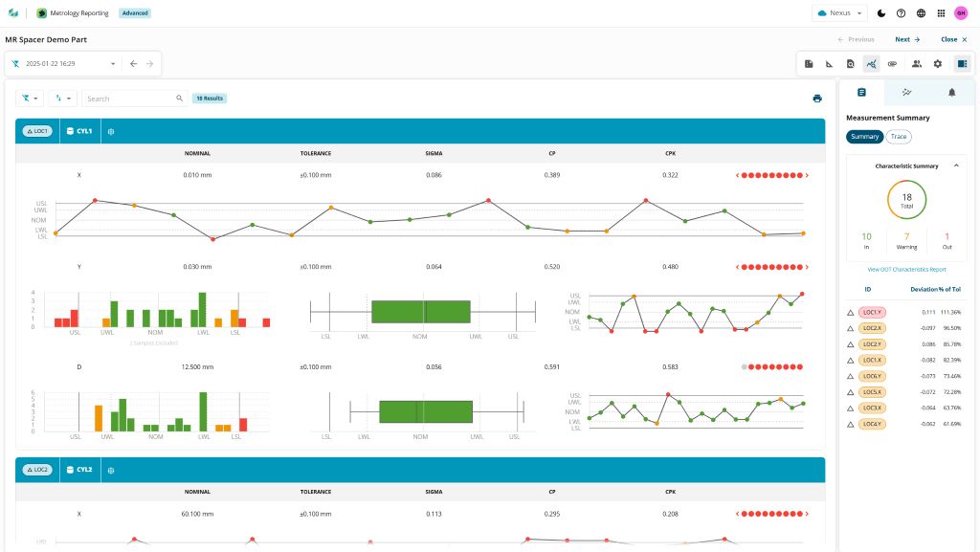Click the help question mark icon
Viewport: 980px width, 552px height.
tap(901, 13)
